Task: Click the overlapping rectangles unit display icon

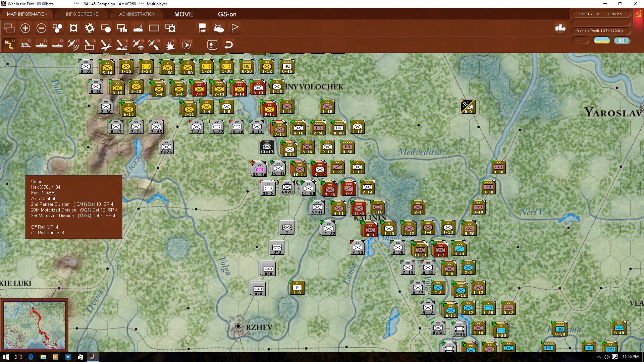Action: click(x=9, y=28)
